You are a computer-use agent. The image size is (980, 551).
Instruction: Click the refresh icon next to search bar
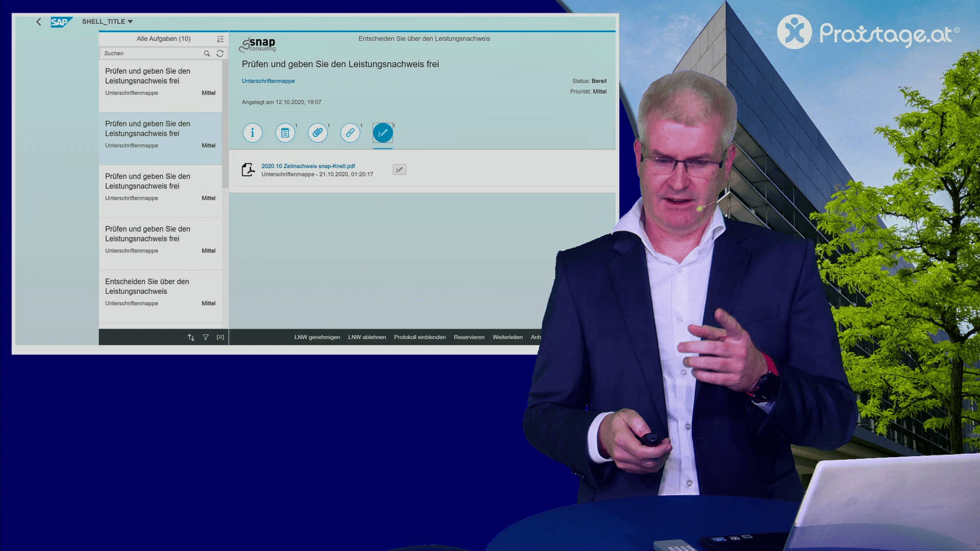pyautogui.click(x=219, y=53)
